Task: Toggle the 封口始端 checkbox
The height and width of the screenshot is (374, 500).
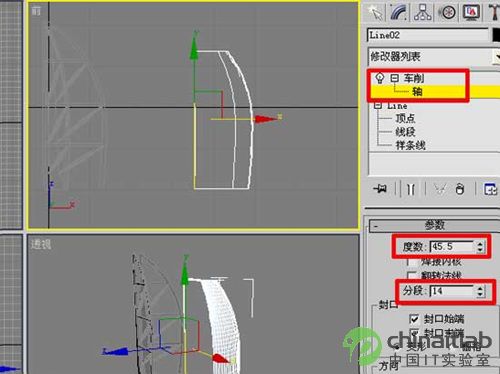Action: click(x=414, y=319)
